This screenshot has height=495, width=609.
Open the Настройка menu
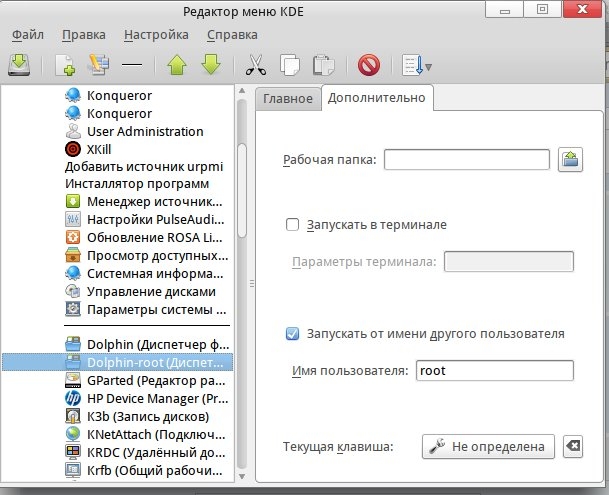coord(156,35)
